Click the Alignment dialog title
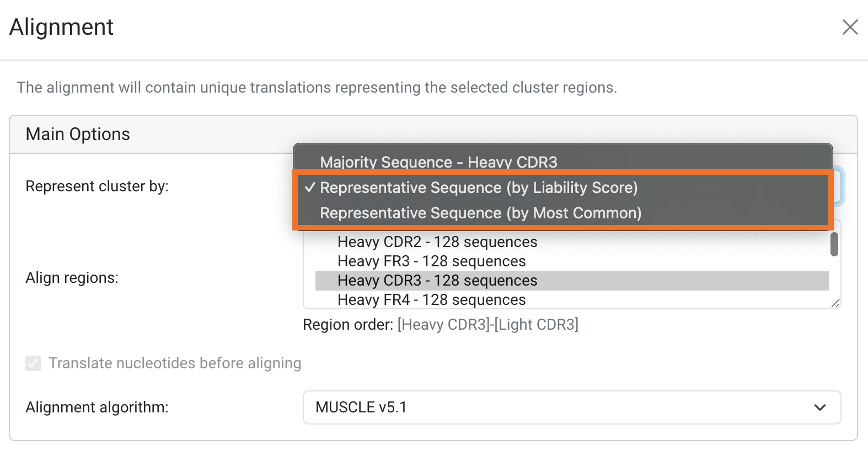 [61, 27]
